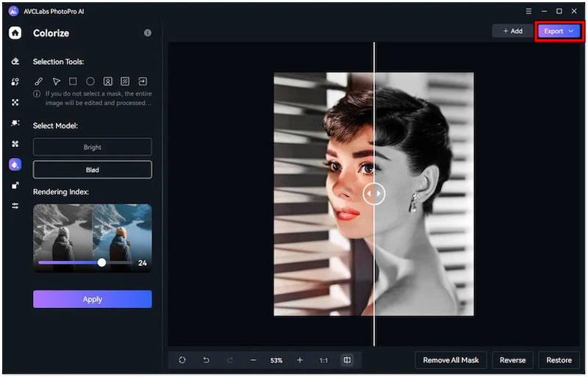Select the brush selection tool
The height and width of the screenshot is (377, 588).
[39, 82]
